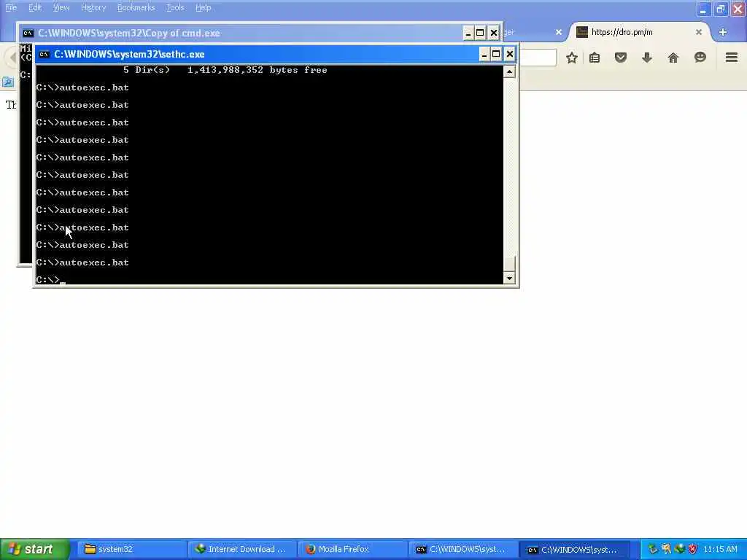Open the Firefox Hello chat smiley icon
747x560 pixels.
(700, 58)
